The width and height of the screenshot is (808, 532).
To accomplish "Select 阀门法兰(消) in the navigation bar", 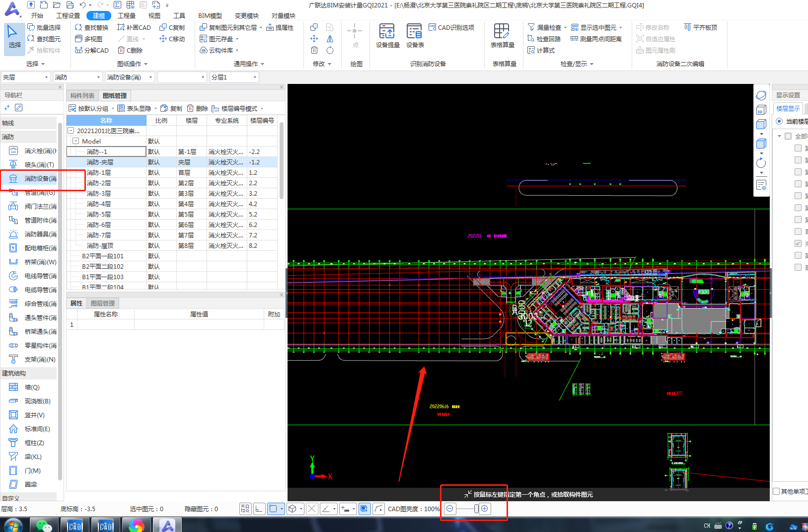I will pyautogui.click(x=33, y=206).
